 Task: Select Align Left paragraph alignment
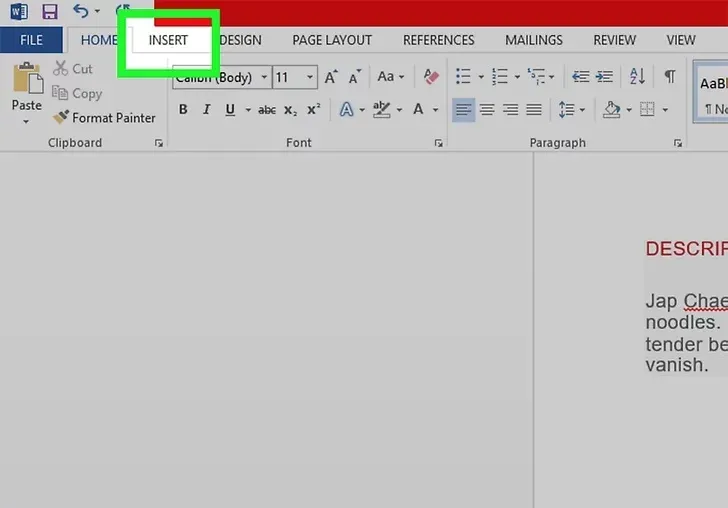click(x=463, y=110)
